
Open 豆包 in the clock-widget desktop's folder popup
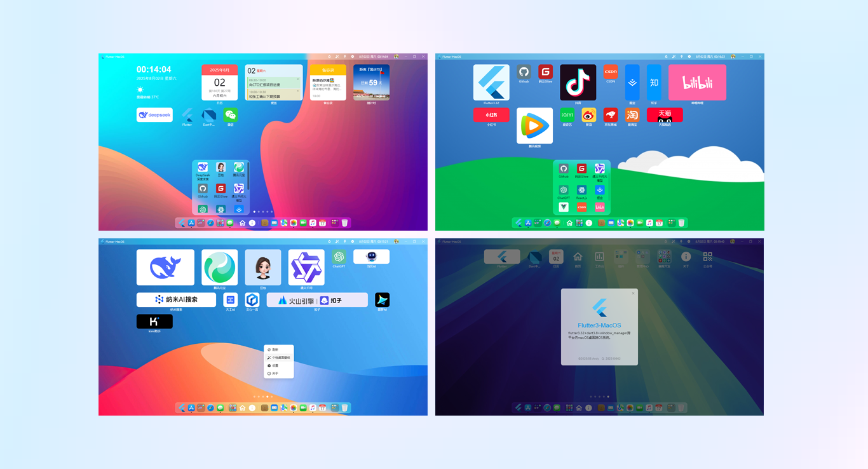click(220, 168)
